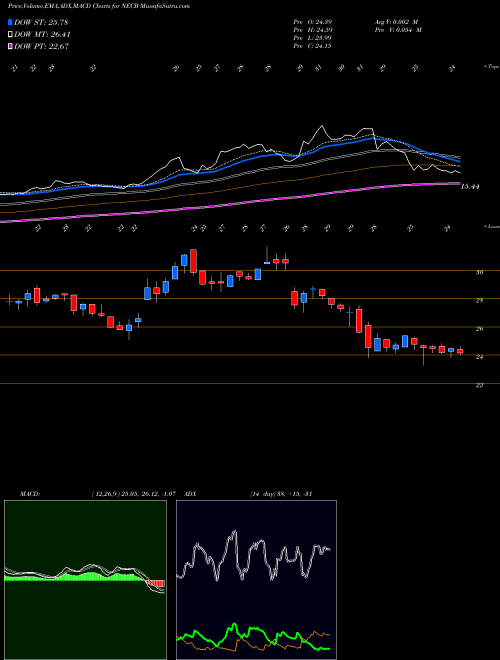
Task: Select the 'DOW MT: 26.41' legend text
Action: point(42,35)
